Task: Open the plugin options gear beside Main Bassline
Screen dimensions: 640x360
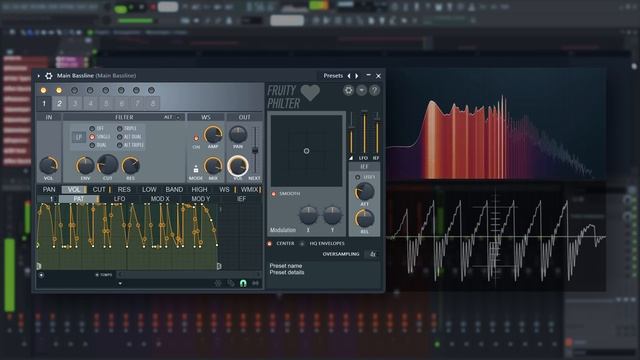Action: coord(49,76)
